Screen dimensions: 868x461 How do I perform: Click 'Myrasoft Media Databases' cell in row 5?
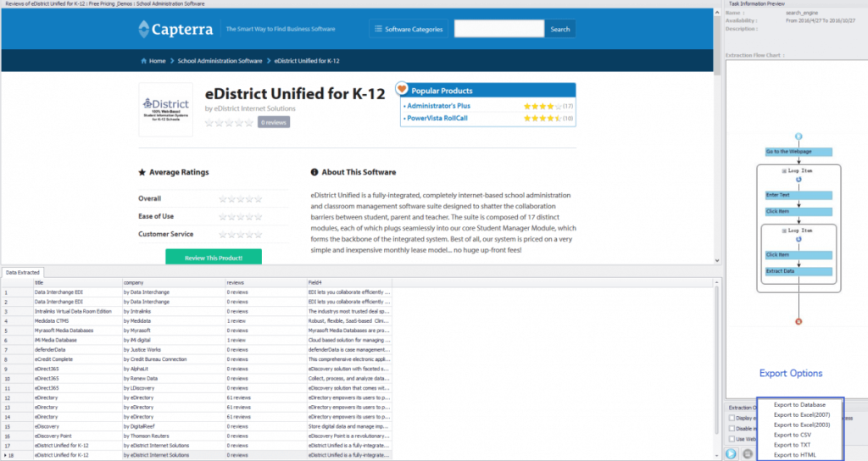pyautogui.click(x=77, y=330)
